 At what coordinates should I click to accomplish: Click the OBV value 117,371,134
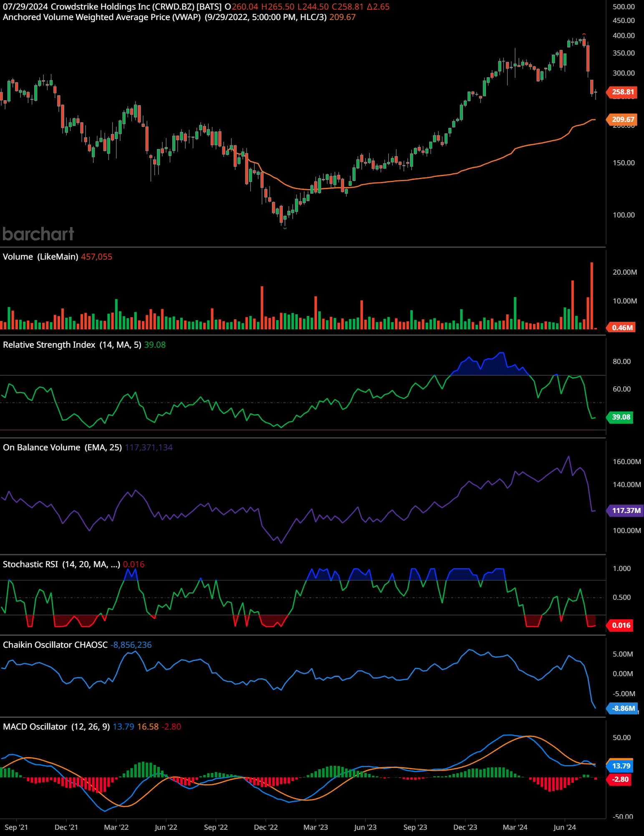[x=148, y=447]
